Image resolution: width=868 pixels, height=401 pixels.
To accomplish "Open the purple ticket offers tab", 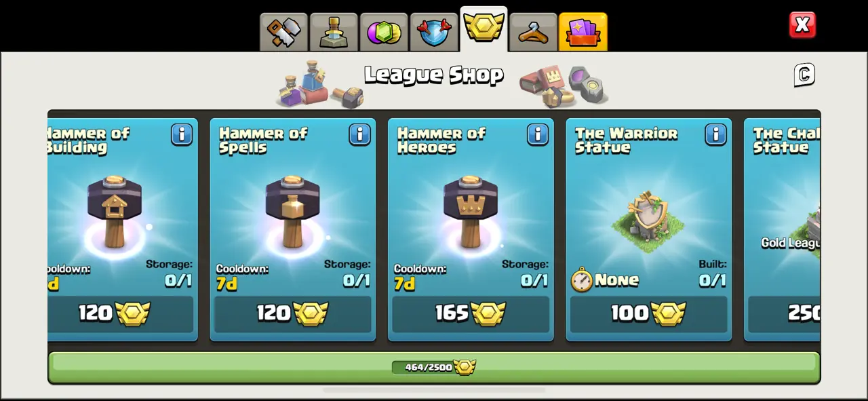I will click(x=583, y=32).
